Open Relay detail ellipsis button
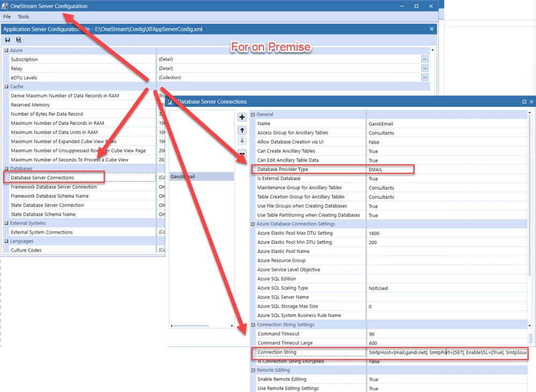Image resolution: width=536 pixels, height=392 pixels. pos(424,68)
